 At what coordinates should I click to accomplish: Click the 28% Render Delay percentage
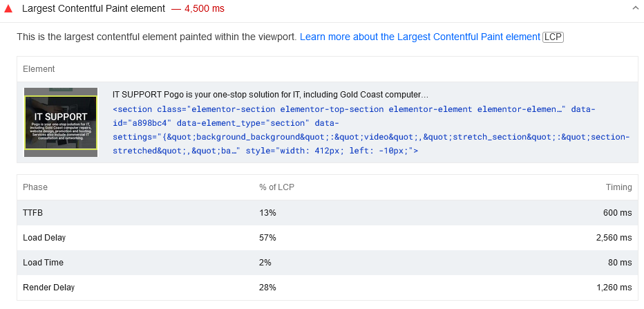pos(267,288)
